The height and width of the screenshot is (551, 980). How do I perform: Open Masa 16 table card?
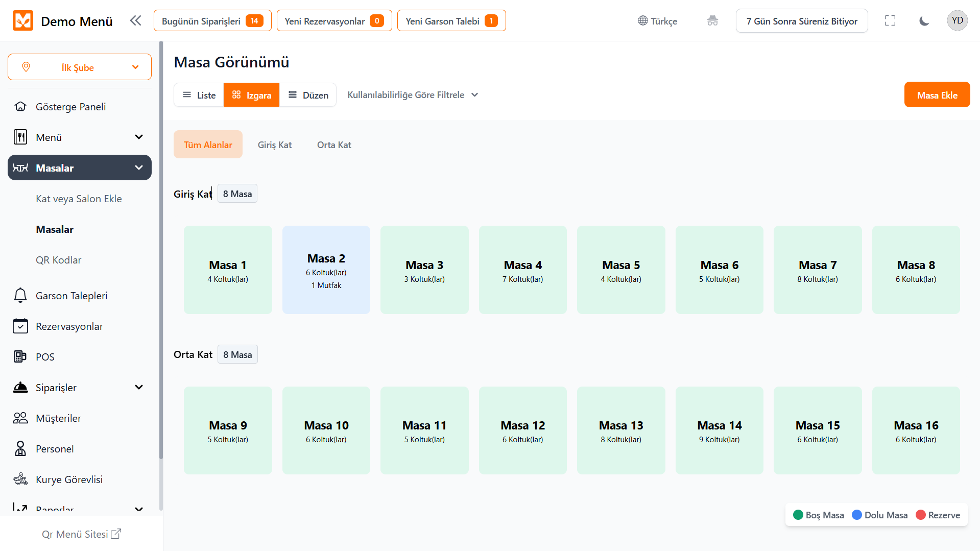tap(916, 430)
